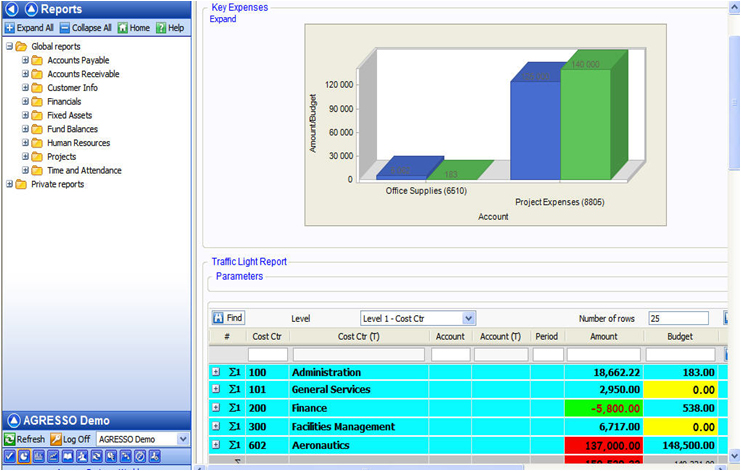Click the up-arrow icon beside Reports title
The height and width of the screenshot is (471, 741).
(31, 9)
